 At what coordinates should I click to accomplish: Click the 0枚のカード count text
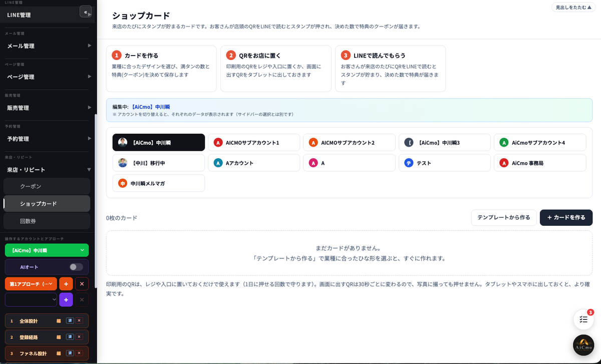click(x=122, y=218)
